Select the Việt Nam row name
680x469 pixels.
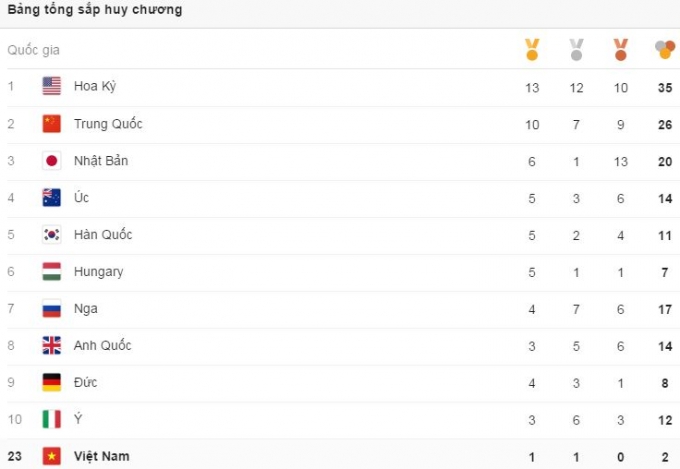click(101, 456)
